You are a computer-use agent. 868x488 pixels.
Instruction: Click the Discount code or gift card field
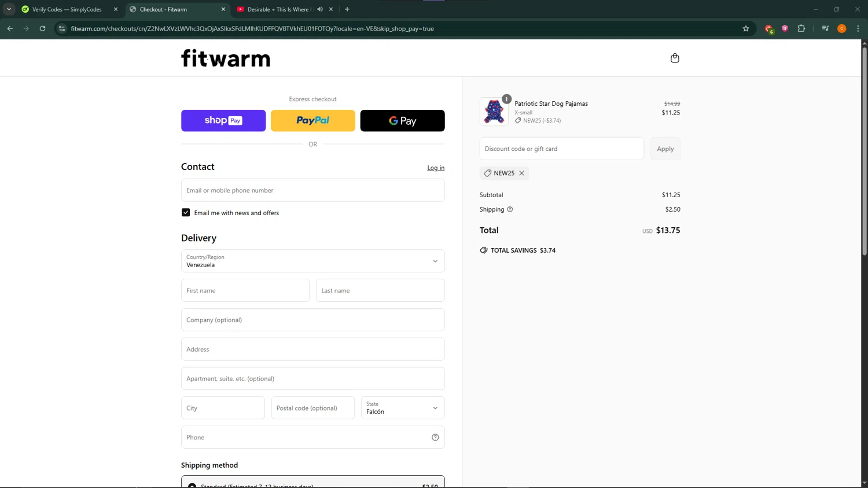(562, 149)
